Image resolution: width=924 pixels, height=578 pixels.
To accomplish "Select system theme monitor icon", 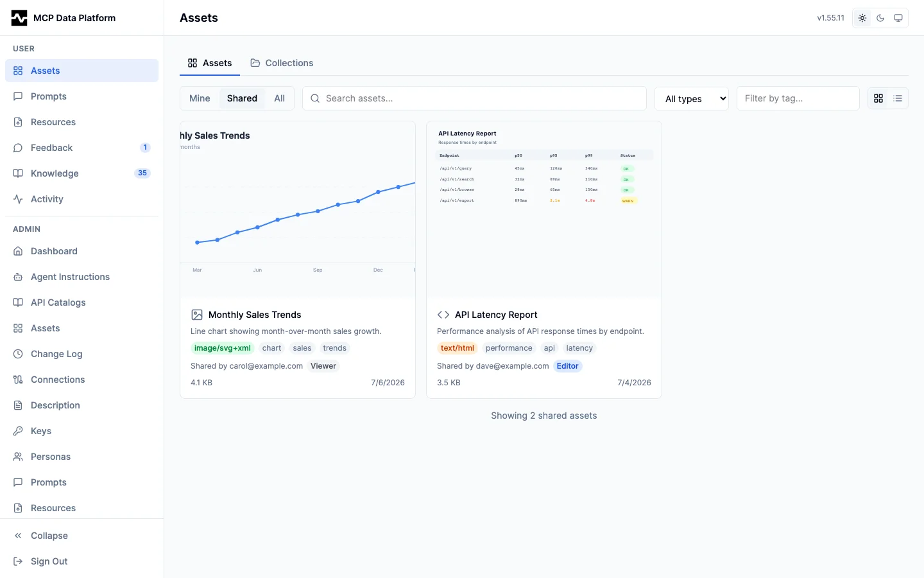I will pos(898,18).
